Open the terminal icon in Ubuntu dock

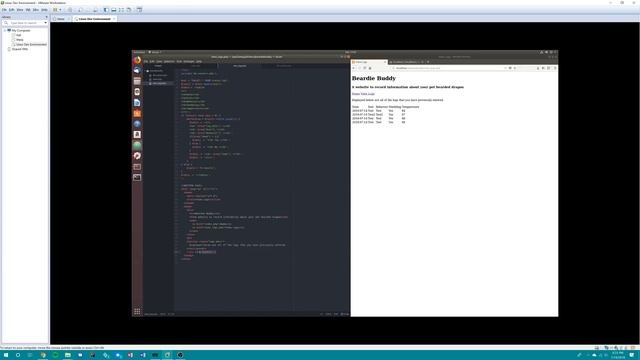click(137, 177)
